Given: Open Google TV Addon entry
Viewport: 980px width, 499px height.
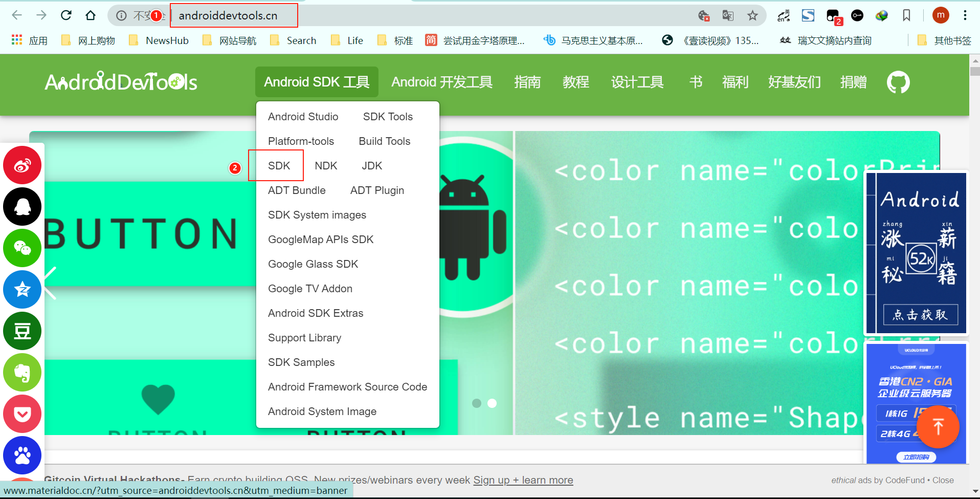Looking at the screenshot, I should point(310,289).
